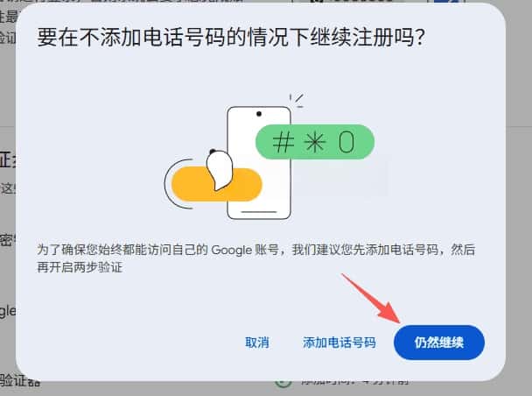Click the zero digit in green bubble
The width and height of the screenshot is (532, 396).
tap(346, 142)
